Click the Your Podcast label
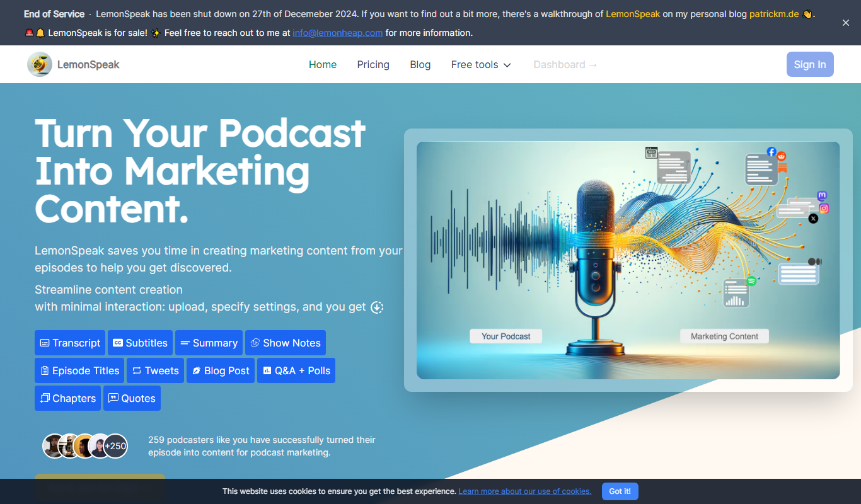The width and height of the screenshot is (861, 504). (x=506, y=336)
